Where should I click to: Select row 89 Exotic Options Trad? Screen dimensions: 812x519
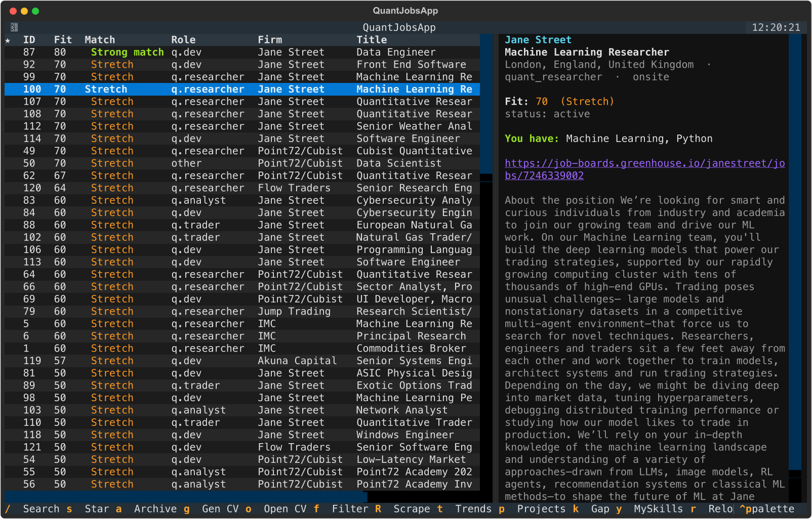[x=242, y=385]
